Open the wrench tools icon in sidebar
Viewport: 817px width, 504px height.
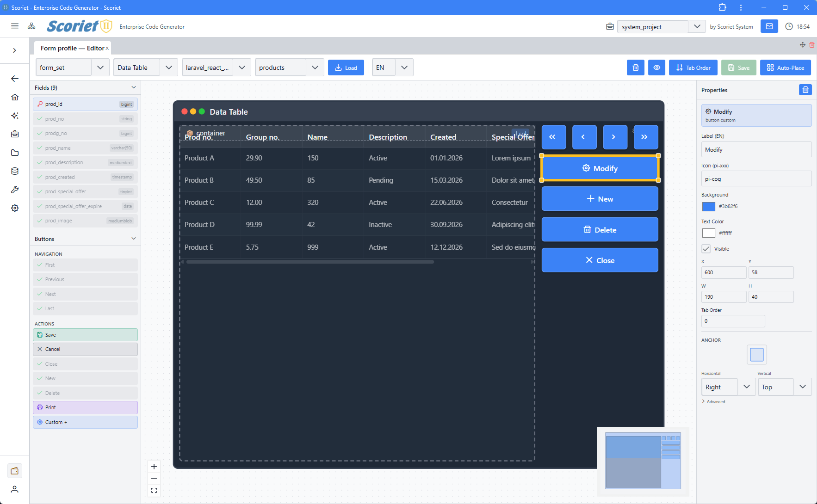pyautogui.click(x=15, y=190)
